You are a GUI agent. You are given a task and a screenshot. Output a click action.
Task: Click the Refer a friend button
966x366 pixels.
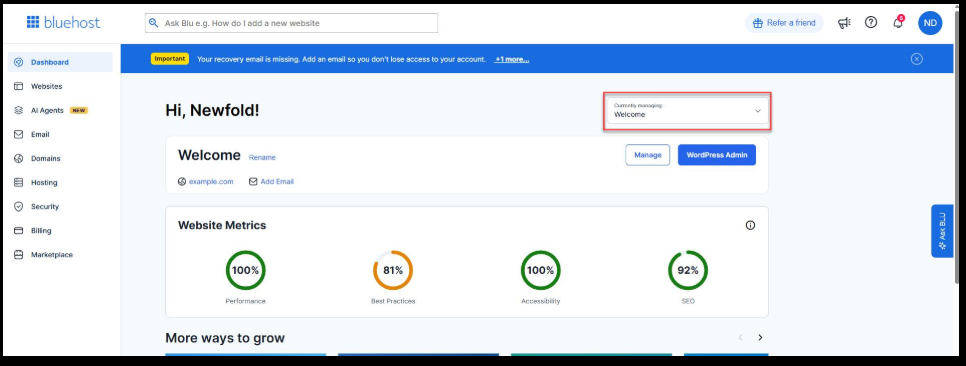784,23
